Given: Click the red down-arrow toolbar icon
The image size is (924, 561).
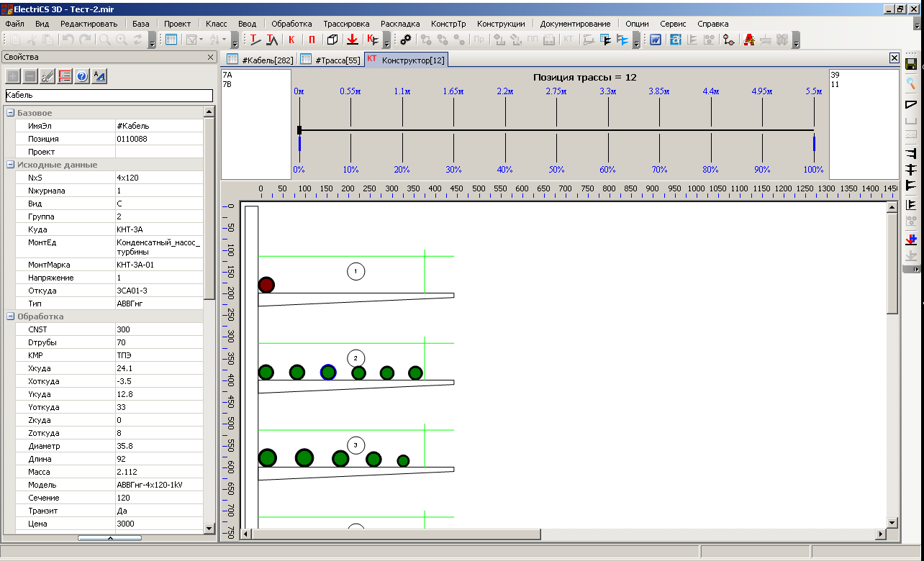Looking at the screenshot, I should point(353,40).
